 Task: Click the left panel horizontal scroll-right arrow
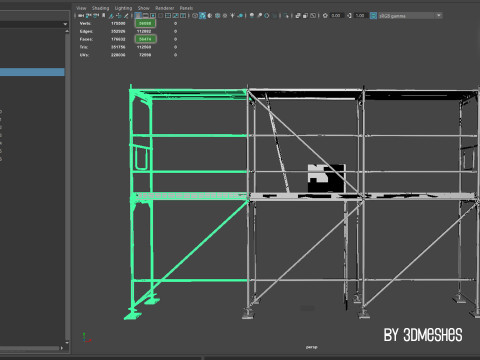(62, 348)
